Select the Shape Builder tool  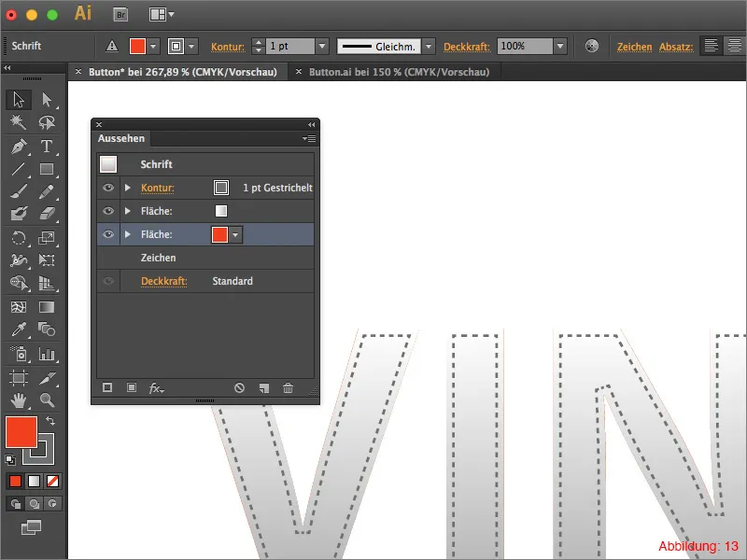tap(19, 283)
